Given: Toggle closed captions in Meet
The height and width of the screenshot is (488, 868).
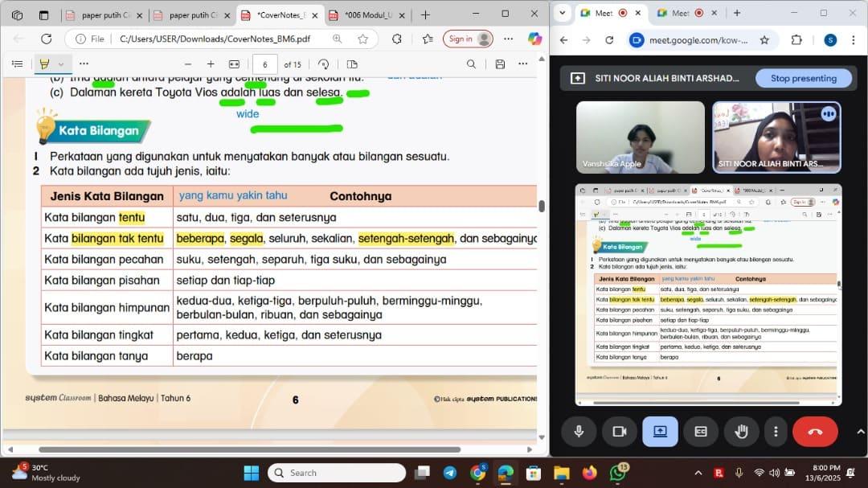Looking at the screenshot, I should (701, 432).
